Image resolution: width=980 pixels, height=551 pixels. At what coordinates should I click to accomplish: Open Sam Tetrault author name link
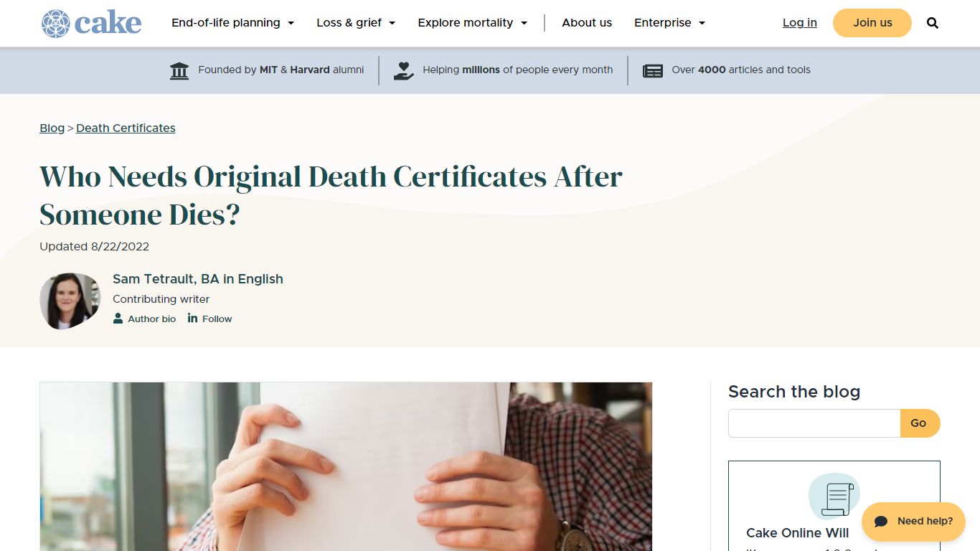(198, 279)
